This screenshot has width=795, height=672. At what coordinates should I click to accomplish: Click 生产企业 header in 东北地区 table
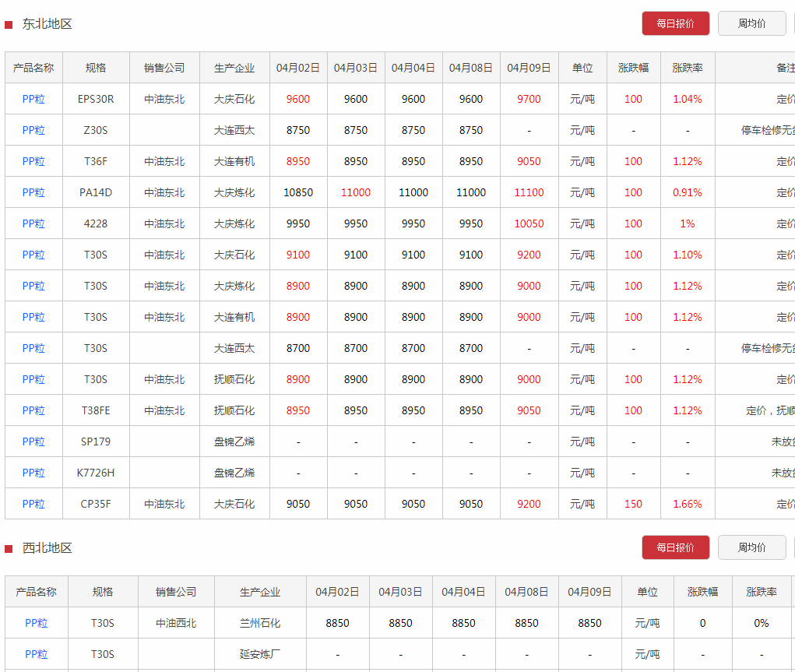click(x=234, y=68)
